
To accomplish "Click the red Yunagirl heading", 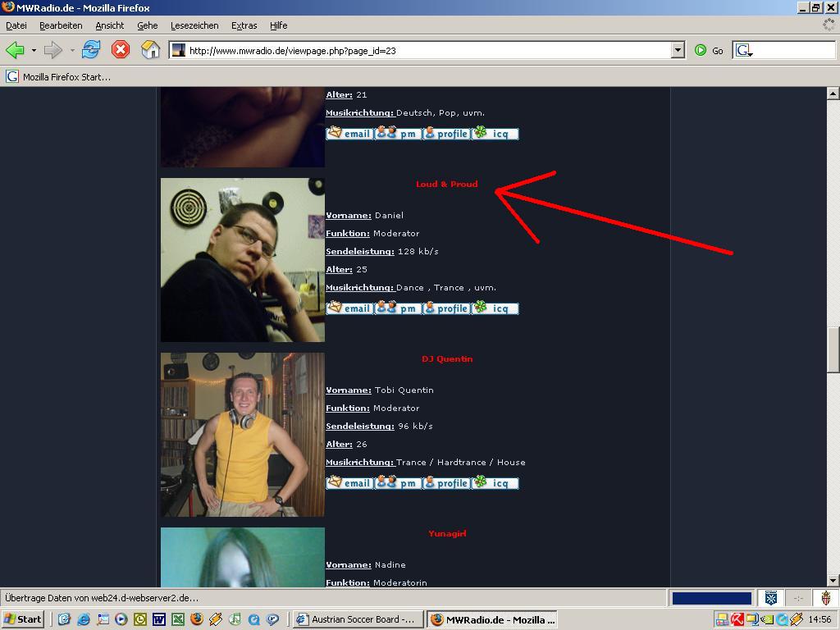I will click(447, 533).
